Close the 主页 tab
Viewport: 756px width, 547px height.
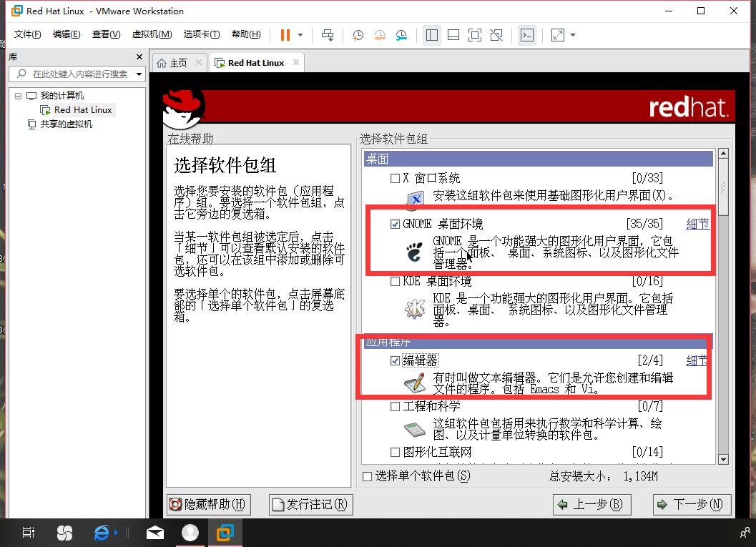[x=199, y=63]
